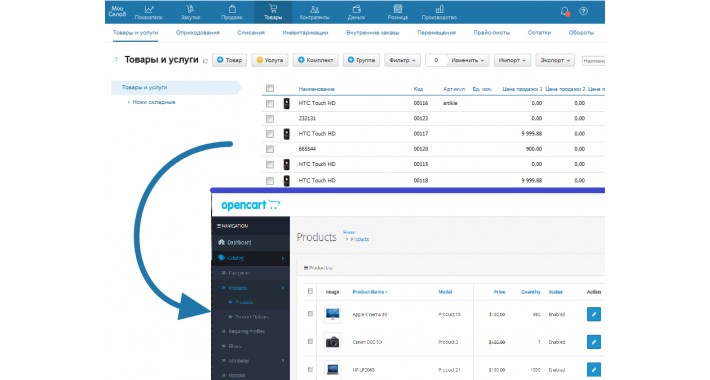Screen dimensions: 710x380
Task: Open the Контрагенты section
Action: tap(315, 12)
